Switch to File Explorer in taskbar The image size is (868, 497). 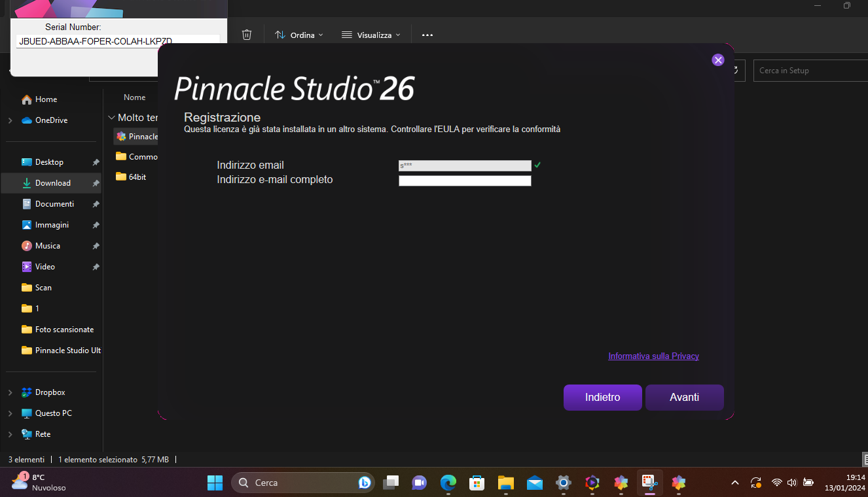click(505, 483)
